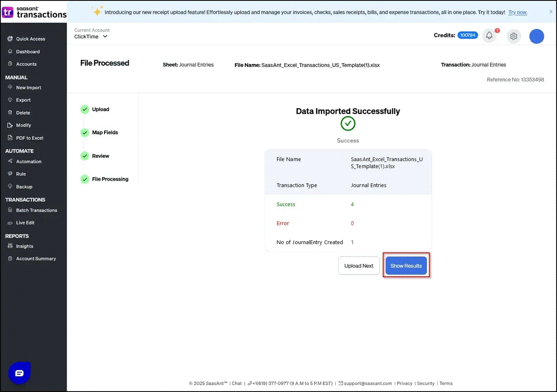Click the SaasAnt Transactions logo

pos(34,12)
